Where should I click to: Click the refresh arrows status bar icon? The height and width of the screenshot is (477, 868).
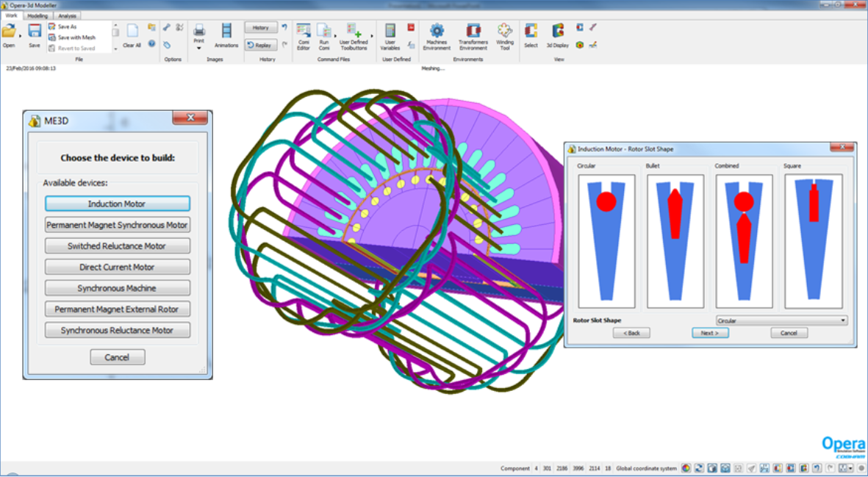pos(699,468)
